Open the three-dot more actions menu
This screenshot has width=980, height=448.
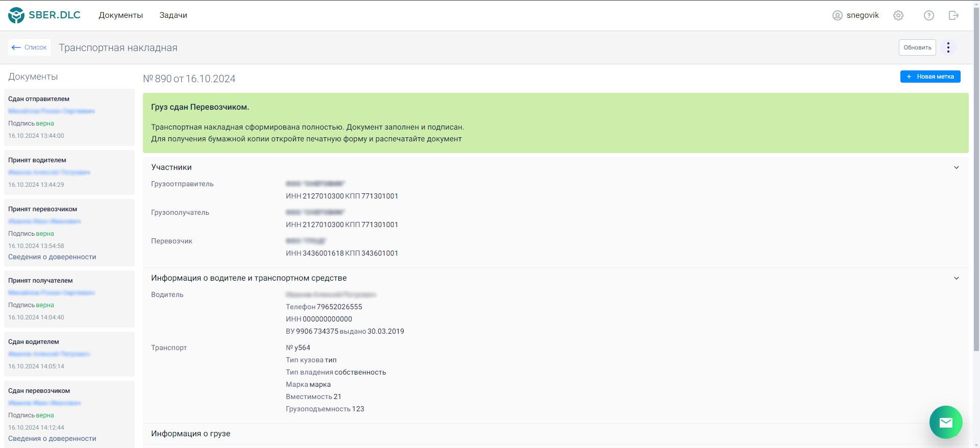pyautogui.click(x=948, y=47)
